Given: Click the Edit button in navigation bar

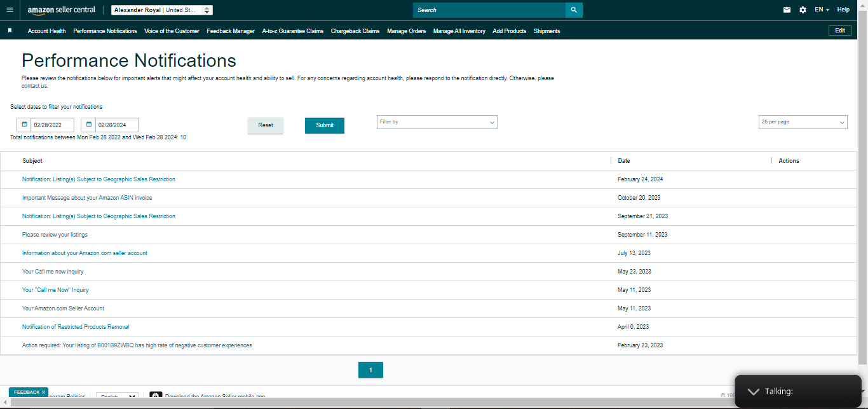Looking at the screenshot, I should (840, 31).
